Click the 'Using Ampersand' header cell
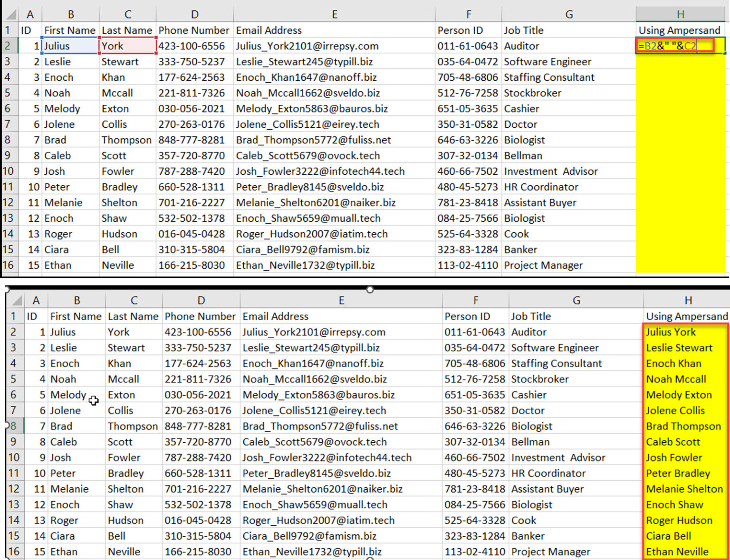The height and width of the screenshot is (560, 730). click(680, 30)
